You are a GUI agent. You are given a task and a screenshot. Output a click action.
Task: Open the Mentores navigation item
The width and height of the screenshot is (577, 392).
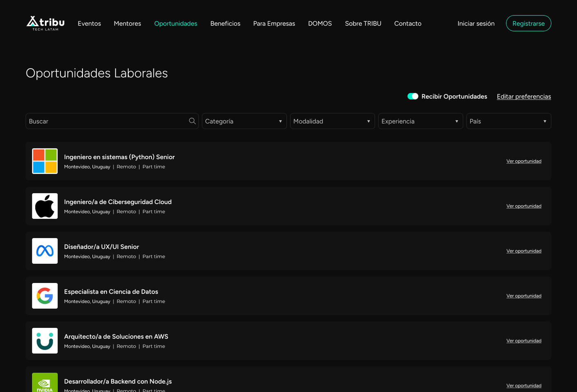(x=127, y=24)
